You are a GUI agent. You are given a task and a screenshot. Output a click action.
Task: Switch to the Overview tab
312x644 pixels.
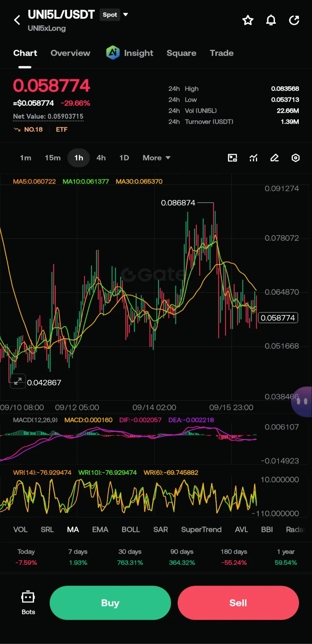[70, 53]
